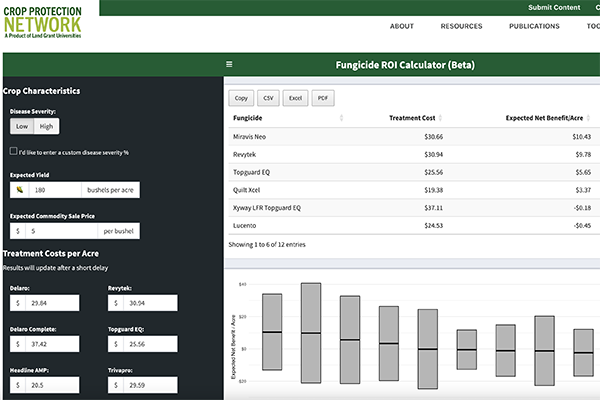The width and height of the screenshot is (600, 400).
Task: Click the Treatment Costs per Acre heading
Action: coord(51,253)
